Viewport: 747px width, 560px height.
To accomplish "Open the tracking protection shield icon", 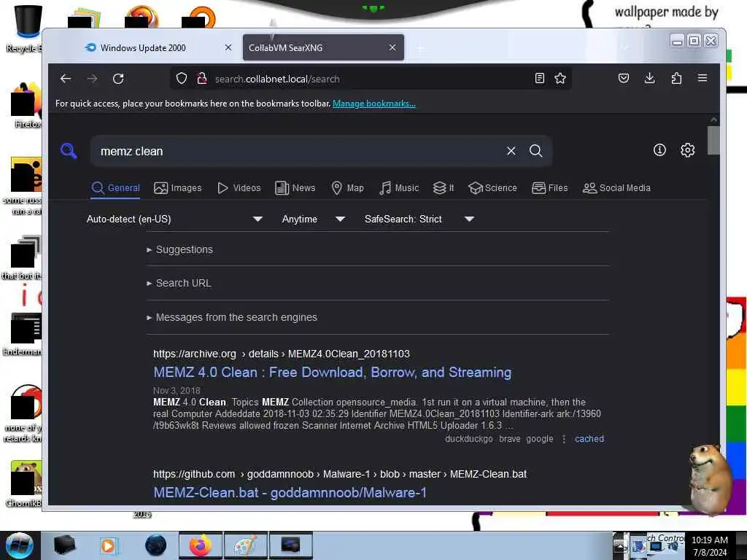I will tap(182, 79).
